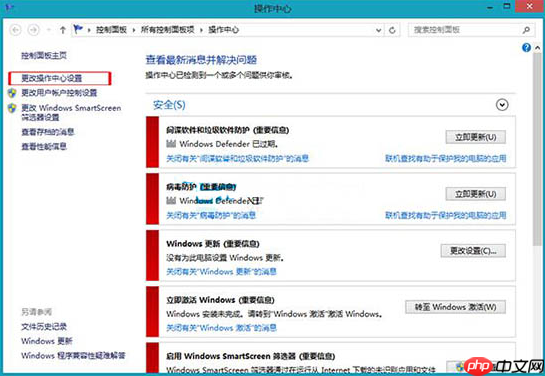
Task: Click the magnifier search icon
Action: pos(526,30)
